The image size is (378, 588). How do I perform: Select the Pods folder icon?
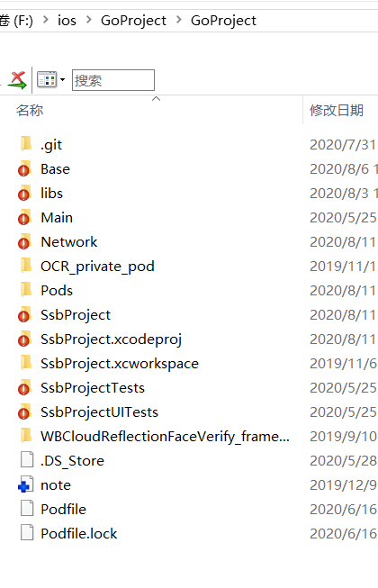point(26,290)
